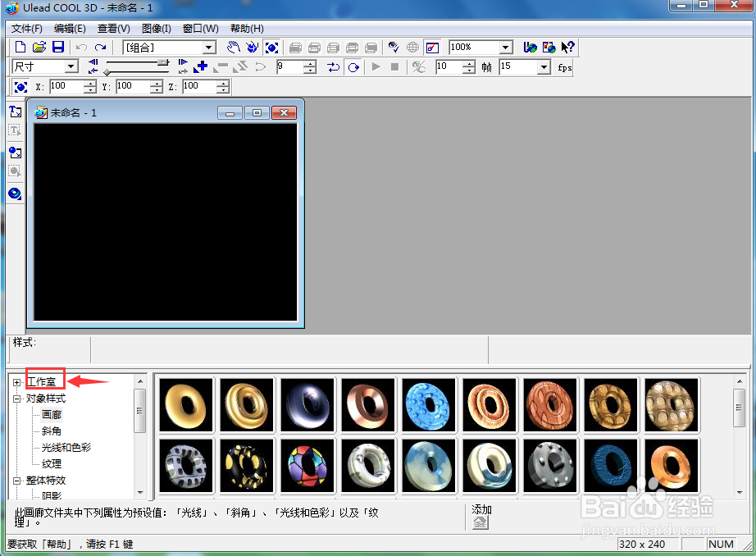The image size is (756, 556).
Task: Click the context-sensitive help arrow icon
Action: [567, 48]
